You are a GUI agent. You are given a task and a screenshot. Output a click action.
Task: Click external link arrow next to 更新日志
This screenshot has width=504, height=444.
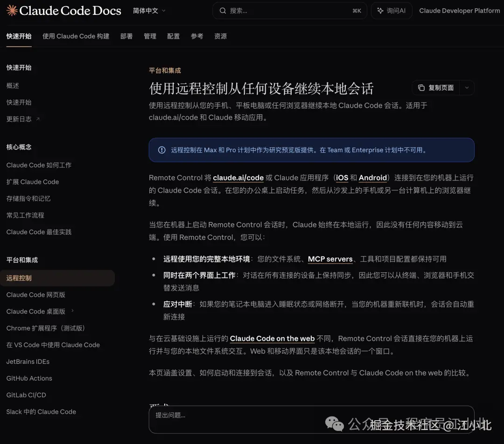pos(38,119)
